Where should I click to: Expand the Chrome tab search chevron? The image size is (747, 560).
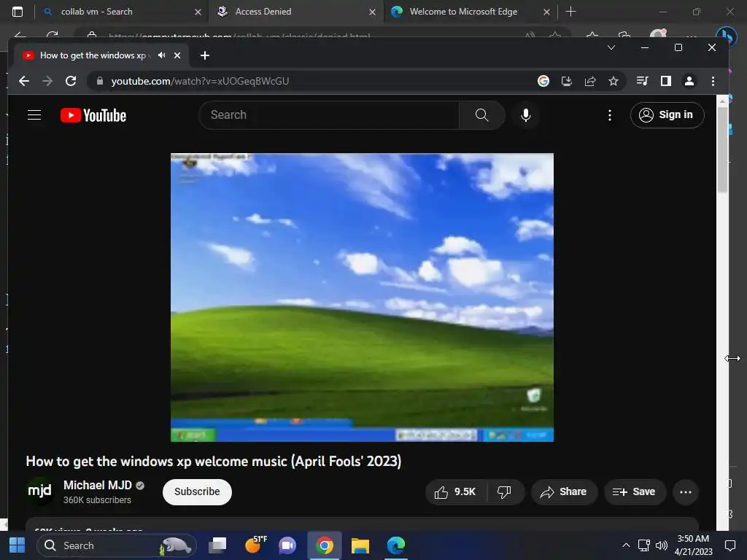point(611,47)
